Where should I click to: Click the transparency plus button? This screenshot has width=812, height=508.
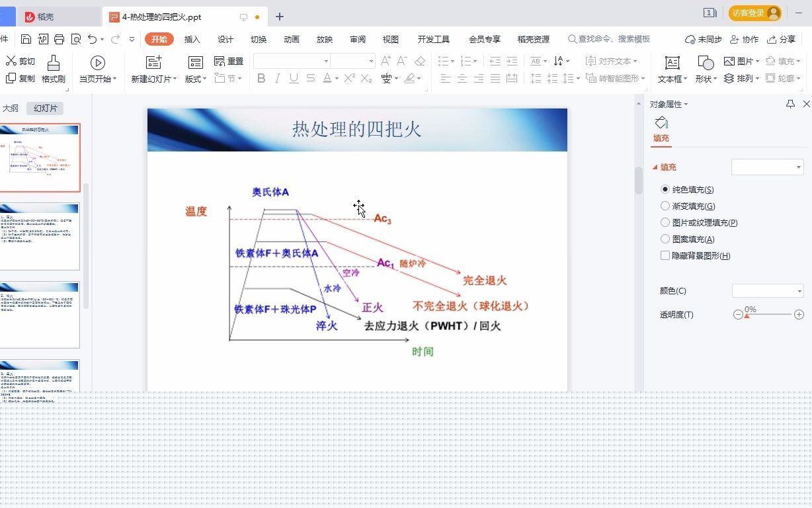pos(799,315)
